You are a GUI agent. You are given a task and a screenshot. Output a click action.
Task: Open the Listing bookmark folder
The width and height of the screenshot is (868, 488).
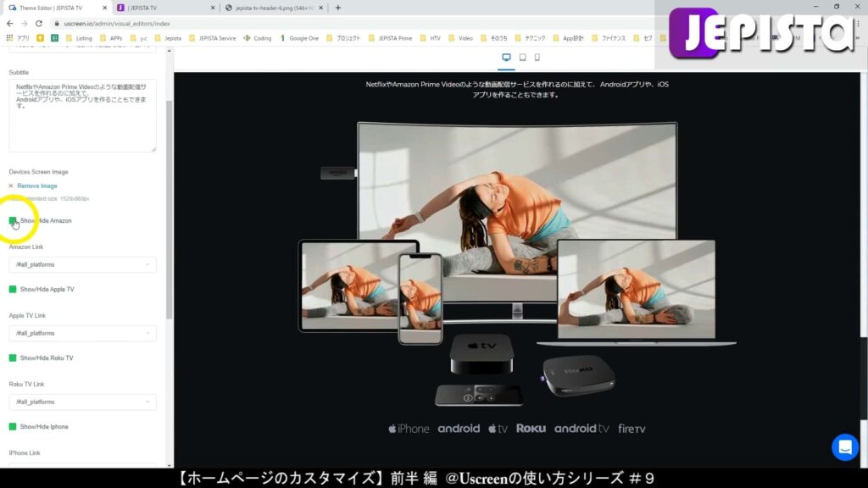79,38
